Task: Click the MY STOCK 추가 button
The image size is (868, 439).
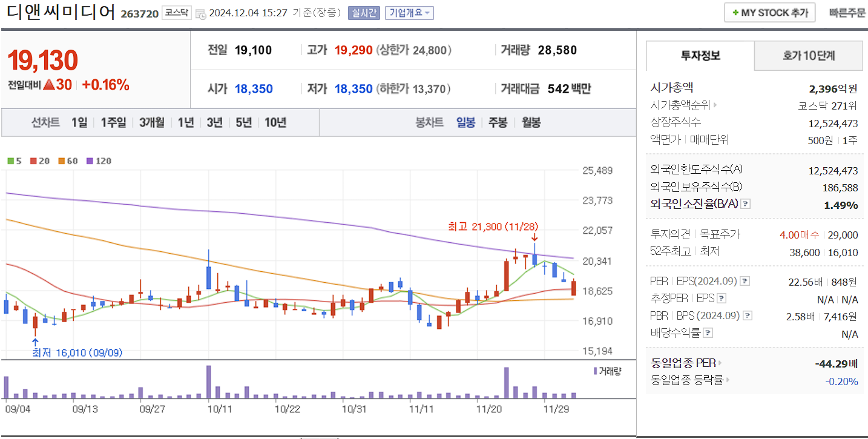Action: [x=769, y=12]
